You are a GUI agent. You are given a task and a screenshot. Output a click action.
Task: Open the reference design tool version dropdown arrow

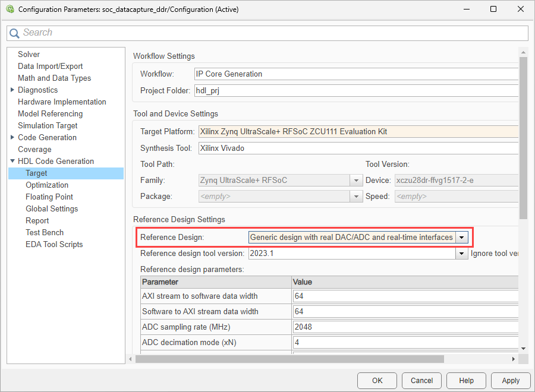click(462, 254)
